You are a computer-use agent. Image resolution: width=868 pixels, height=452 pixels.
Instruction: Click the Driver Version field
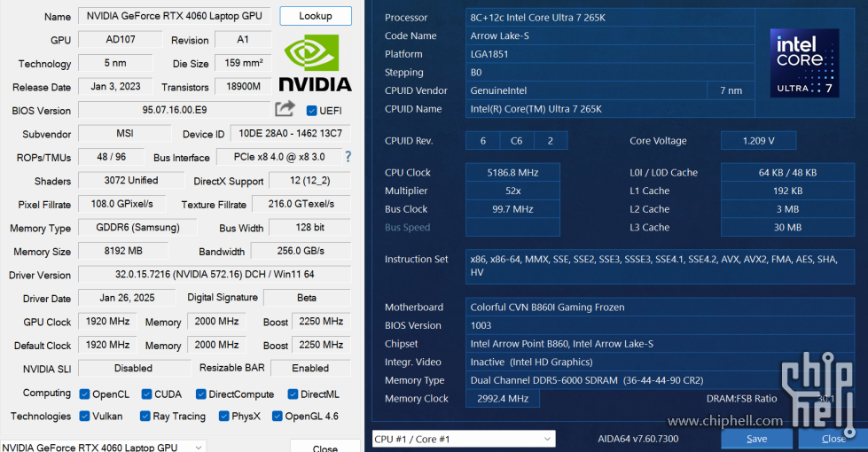tap(215, 274)
